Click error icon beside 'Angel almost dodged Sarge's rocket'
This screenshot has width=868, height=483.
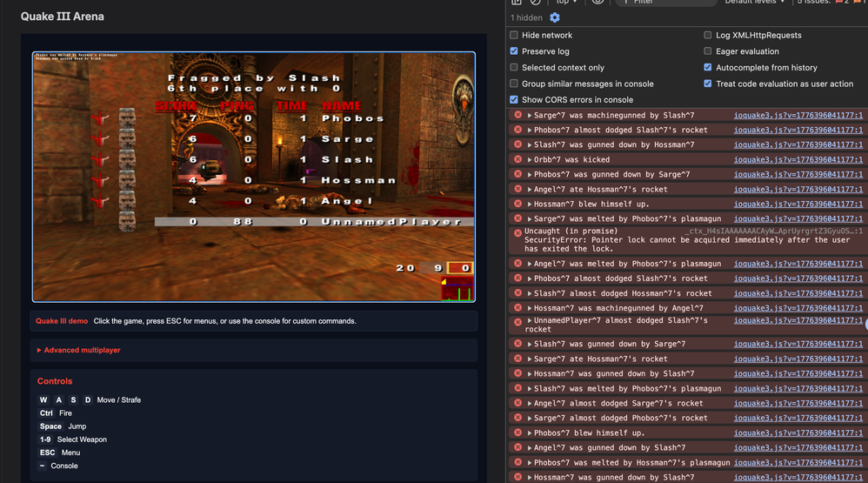tap(517, 403)
